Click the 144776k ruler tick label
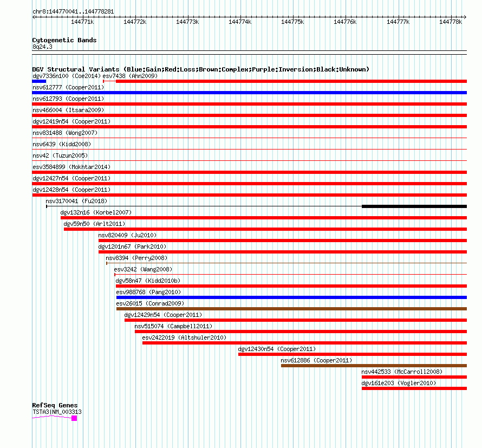The height and width of the screenshot is (448, 482). pos(345,22)
